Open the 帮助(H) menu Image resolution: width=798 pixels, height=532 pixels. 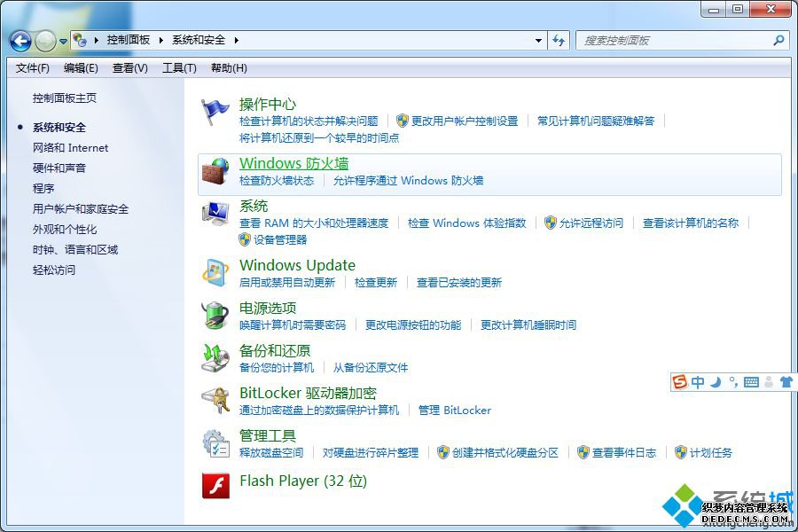coord(229,68)
